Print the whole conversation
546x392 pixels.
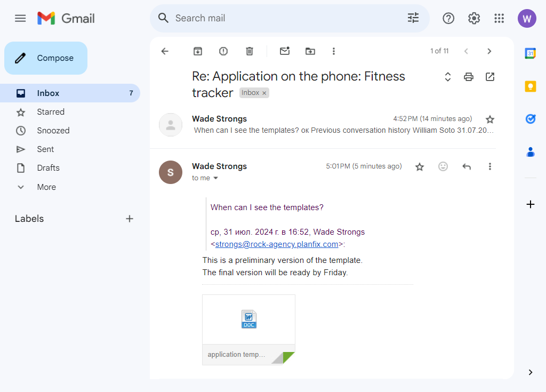point(469,77)
